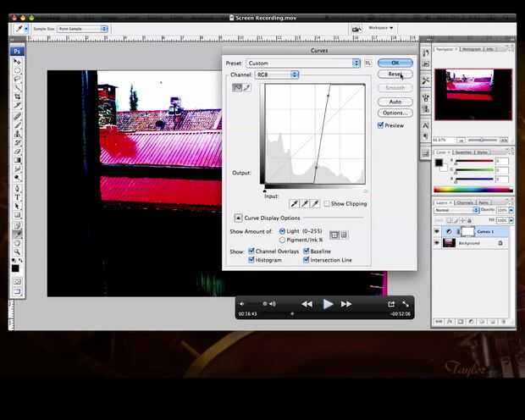Image resolution: width=525 pixels, height=420 pixels.
Task: Click QuickTime share icon
Action: point(391,304)
